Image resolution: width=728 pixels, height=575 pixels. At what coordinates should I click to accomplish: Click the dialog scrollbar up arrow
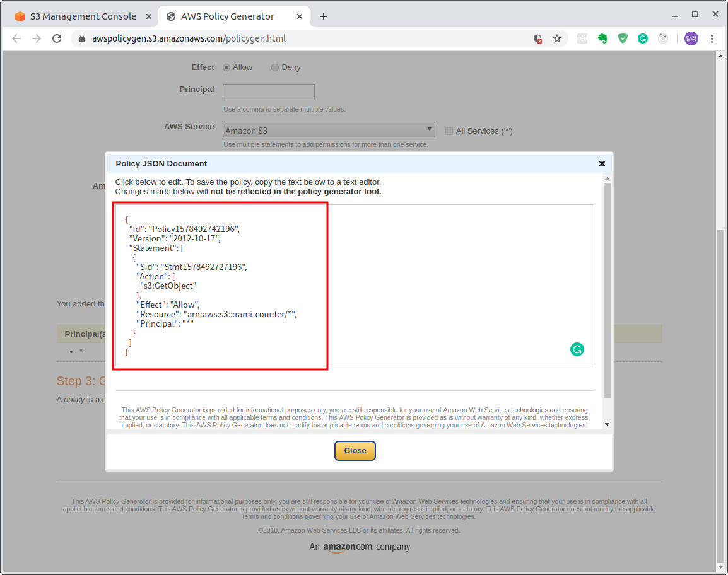607,178
